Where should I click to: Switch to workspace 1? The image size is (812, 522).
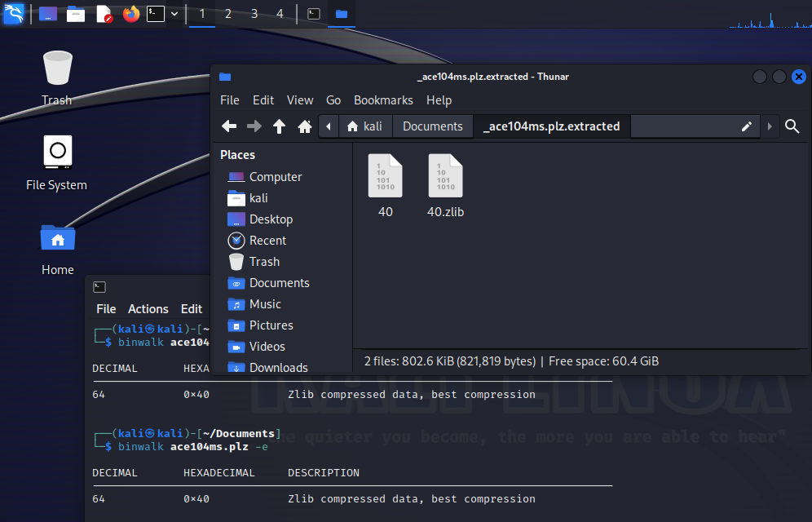(x=202, y=14)
